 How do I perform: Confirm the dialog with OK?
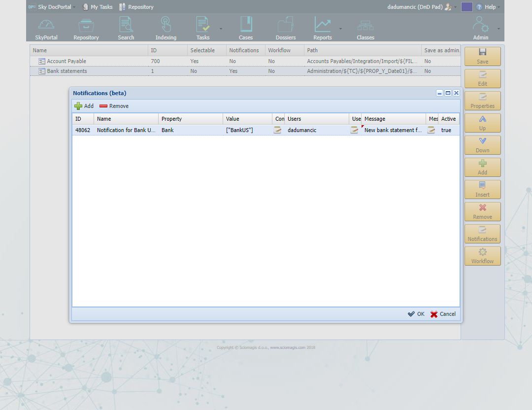(x=416, y=314)
